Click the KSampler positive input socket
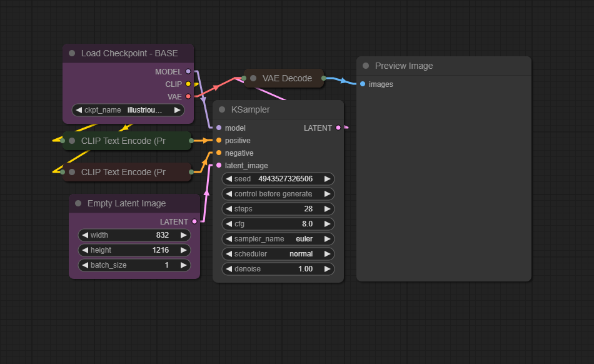The width and height of the screenshot is (594, 364). pos(219,140)
